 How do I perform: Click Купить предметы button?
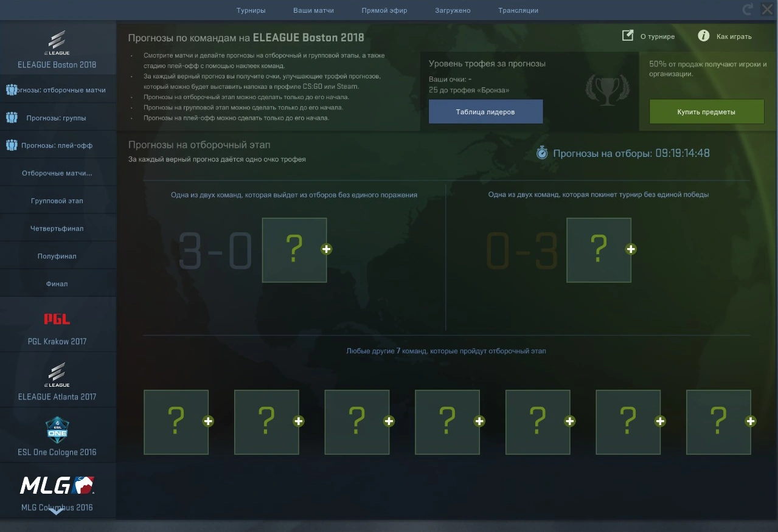click(706, 112)
